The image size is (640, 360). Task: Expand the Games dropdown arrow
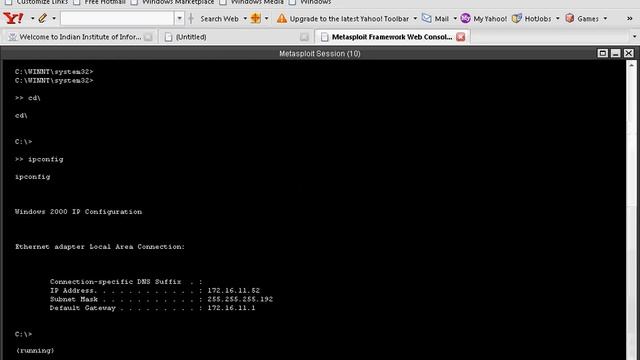click(x=605, y=19)
